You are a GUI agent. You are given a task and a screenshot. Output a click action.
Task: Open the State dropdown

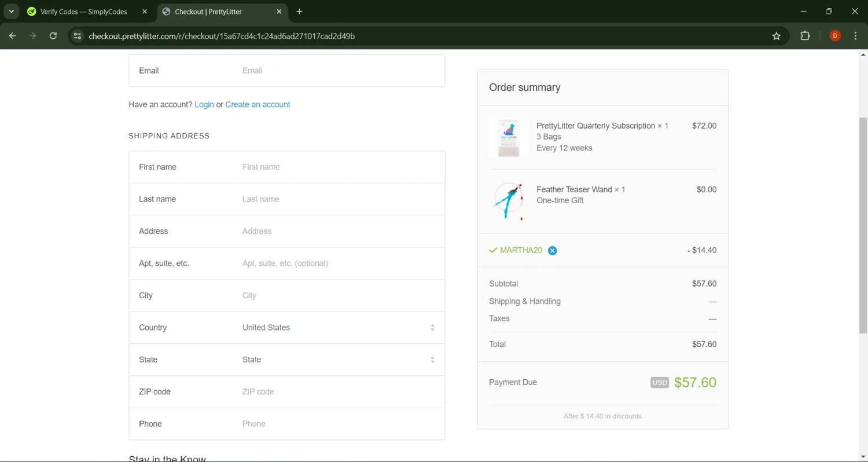pyautogui.click(x=338, y=360)
